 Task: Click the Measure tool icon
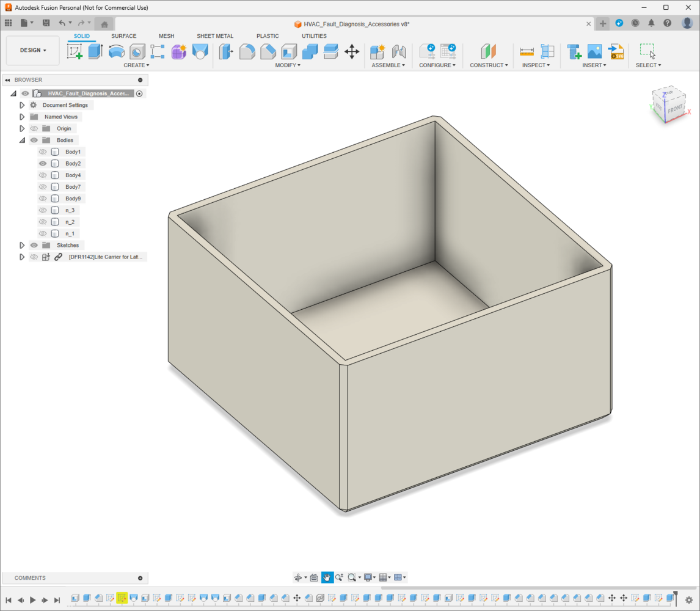[527, 51]
